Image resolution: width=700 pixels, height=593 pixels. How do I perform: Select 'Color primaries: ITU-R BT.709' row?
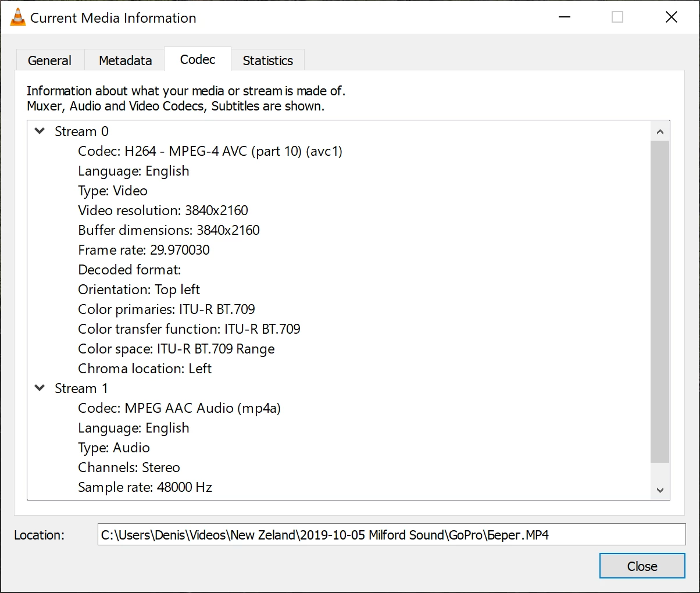click(167, 309)
